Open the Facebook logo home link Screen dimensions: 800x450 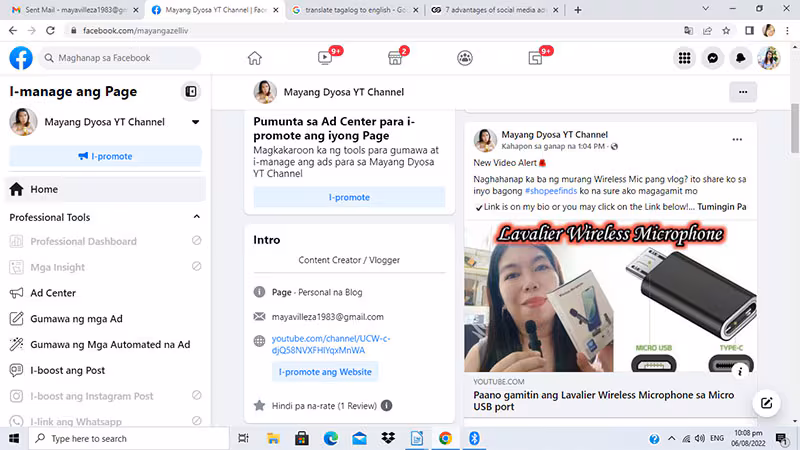click(21, 58)
